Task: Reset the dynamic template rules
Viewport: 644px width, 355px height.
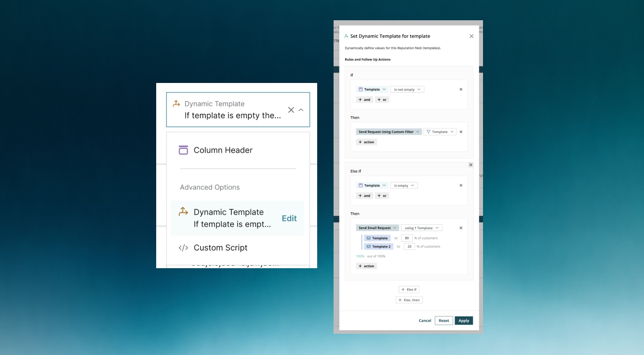Action: tap(444, 321)
